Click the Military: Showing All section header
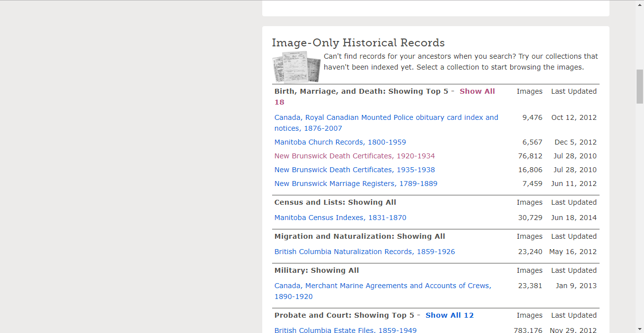The width and height of the screenshot is (644, 333). tap(317, 270)
